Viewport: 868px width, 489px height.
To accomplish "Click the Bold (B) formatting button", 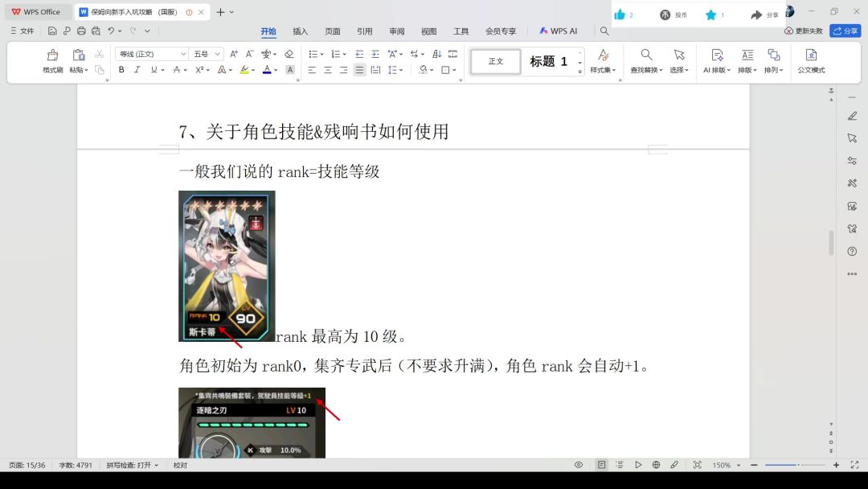I will coord(121,70).
